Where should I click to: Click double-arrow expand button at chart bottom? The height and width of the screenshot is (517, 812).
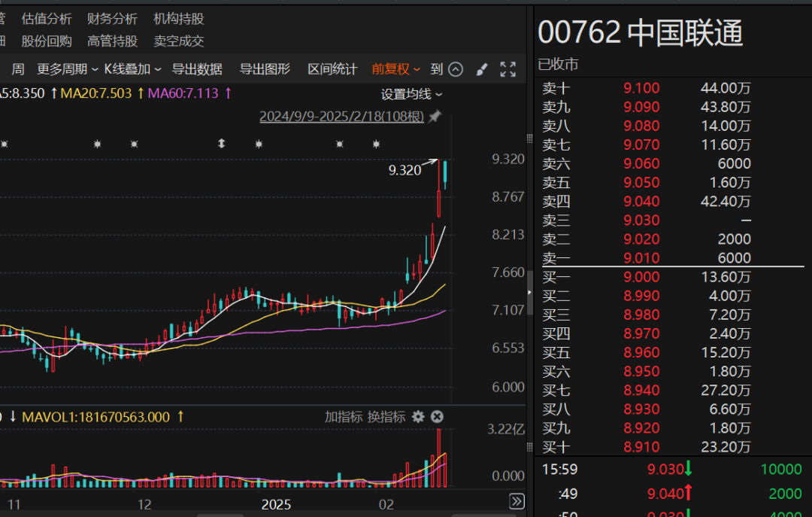tap(517, 501)
